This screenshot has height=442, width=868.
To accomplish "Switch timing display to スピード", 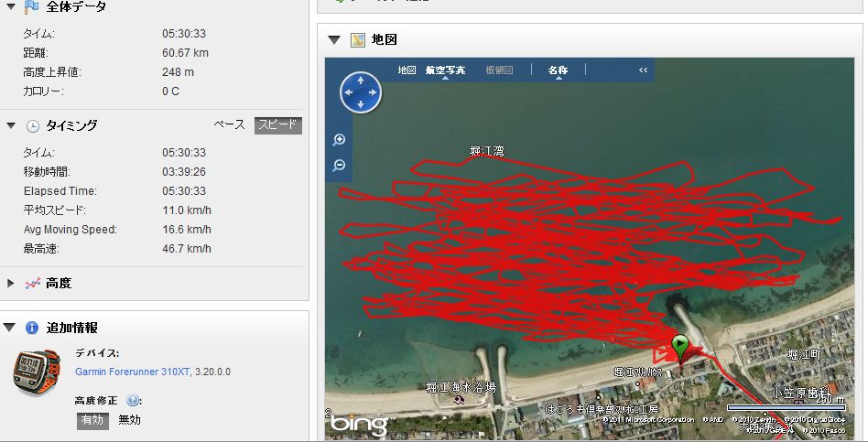I will (x=278, y=125).
